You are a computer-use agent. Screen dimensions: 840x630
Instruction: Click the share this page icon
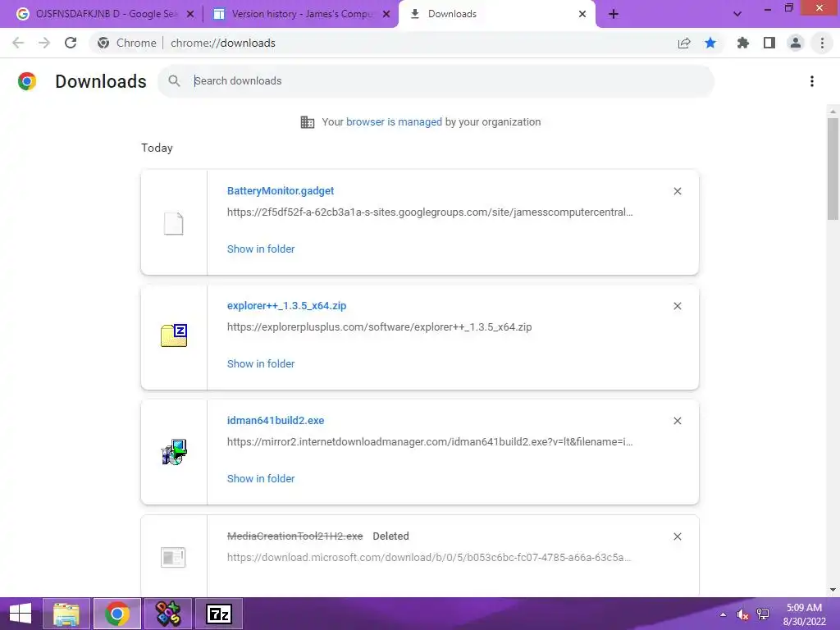click(684, 43)
